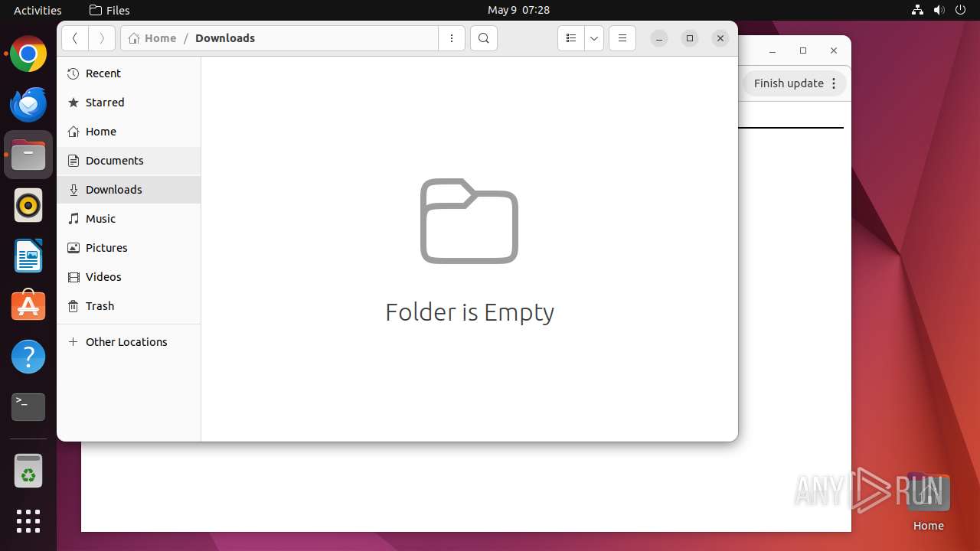Image resolution: width=980 pixels, height=551 pixels.
Task: Launch LibreOffice Writer from the dock
Action: coord(28,256)
